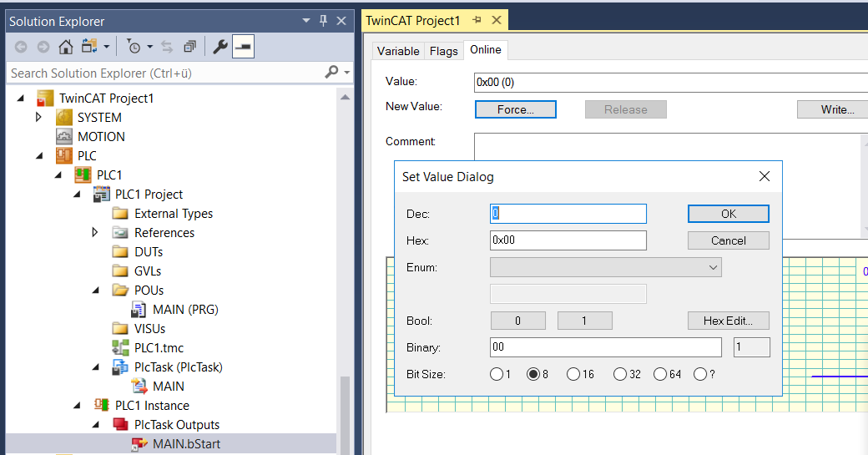Click the Dec input field

pos(568,214)
